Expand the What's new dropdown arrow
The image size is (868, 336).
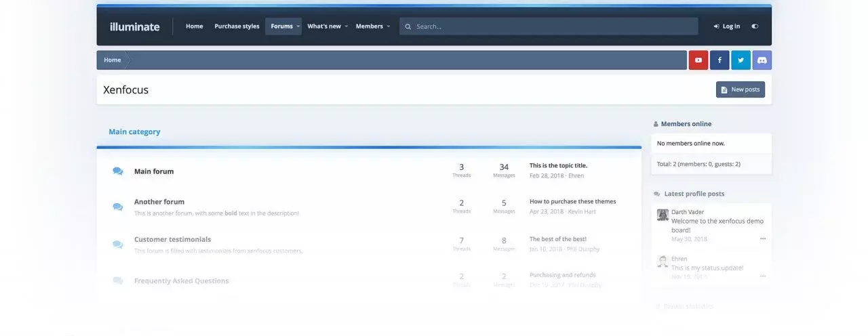[x=346, y=26]
